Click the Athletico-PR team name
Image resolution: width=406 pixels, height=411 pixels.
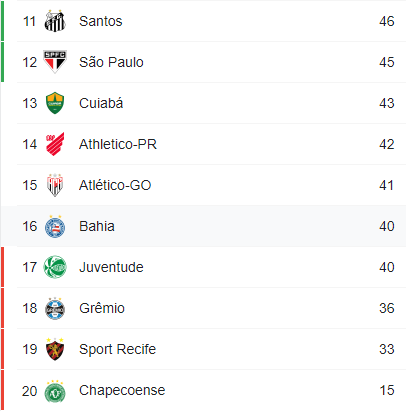(118, 144)
